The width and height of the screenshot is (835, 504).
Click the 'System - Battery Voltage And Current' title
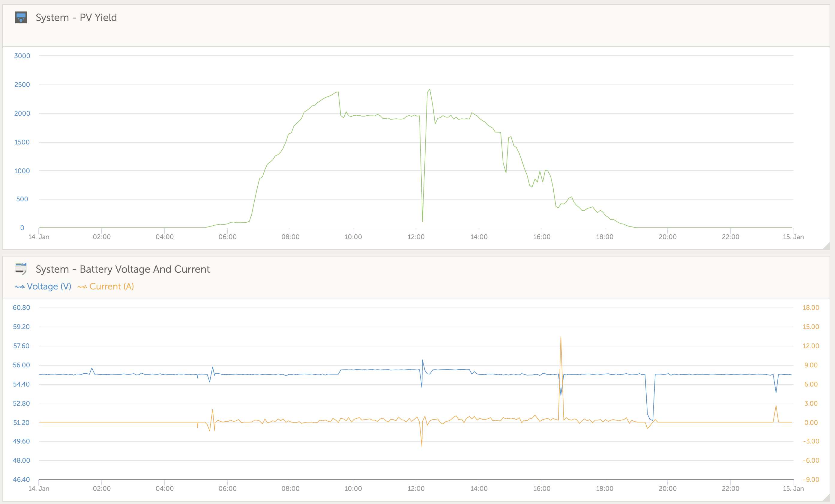[x=123, y=269]
